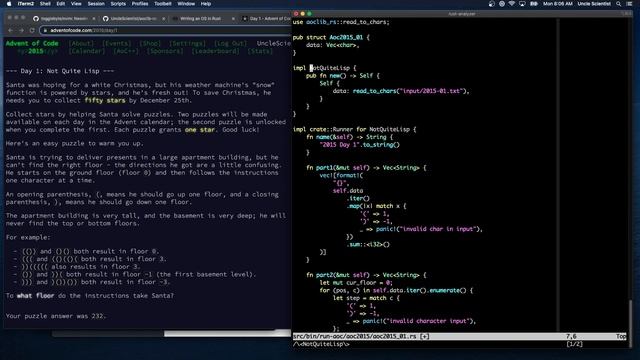Click the 'pub struct Aoc2015_01' line
This screenshot has height=360, width=640.
click(331, 37)
